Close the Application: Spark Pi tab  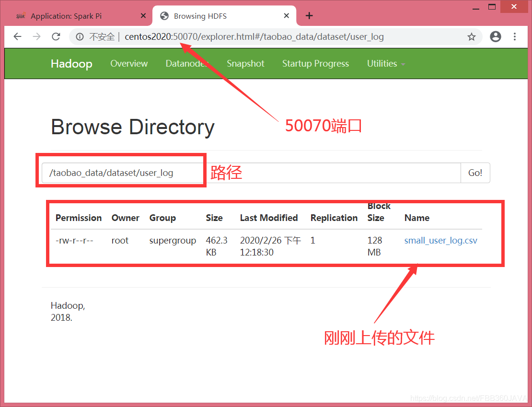click(x=143, y=16)
